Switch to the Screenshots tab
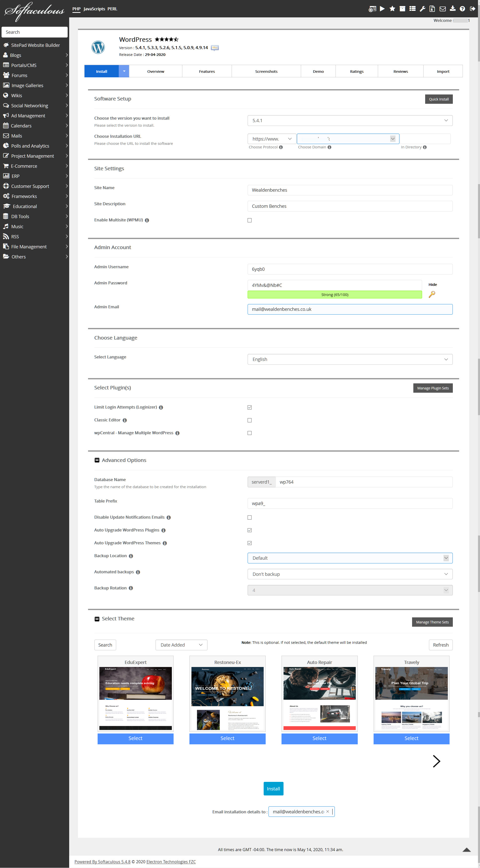480x868 pixels. [266, 72]
